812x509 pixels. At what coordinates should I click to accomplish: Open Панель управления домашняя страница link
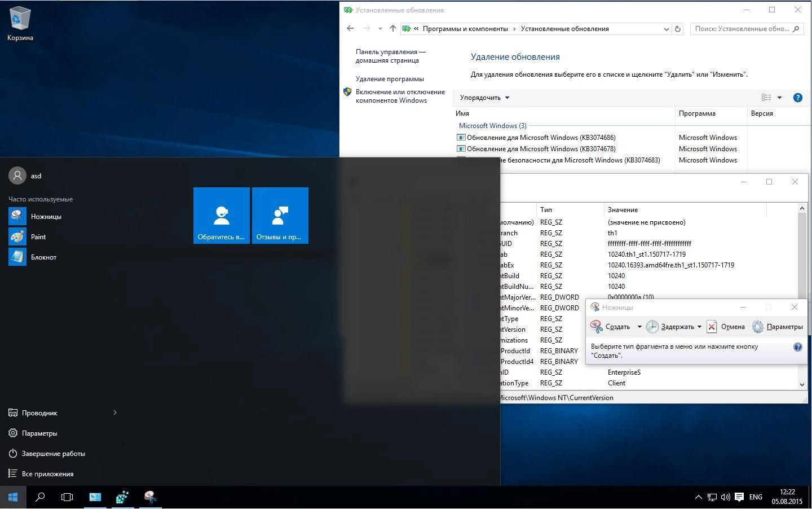point(390,56)
